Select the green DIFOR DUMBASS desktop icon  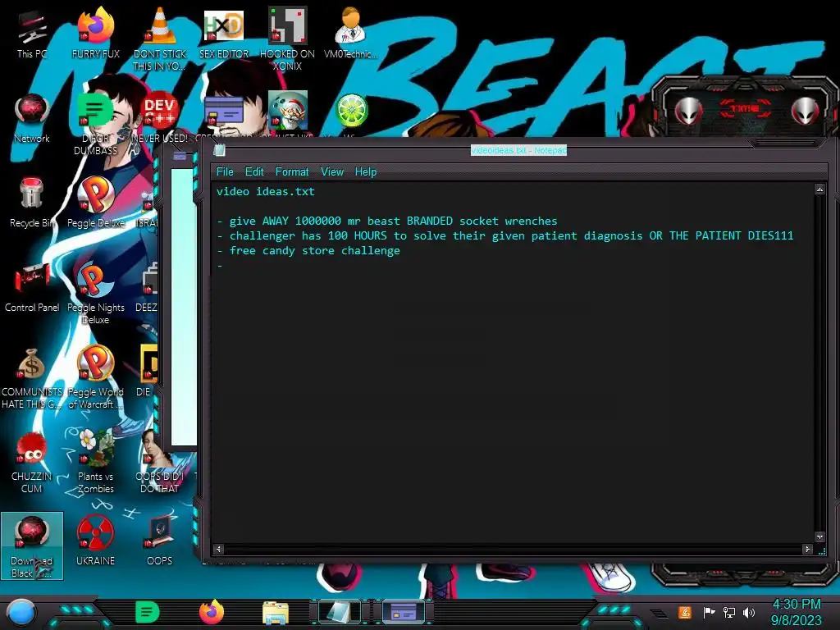point(95,125)
